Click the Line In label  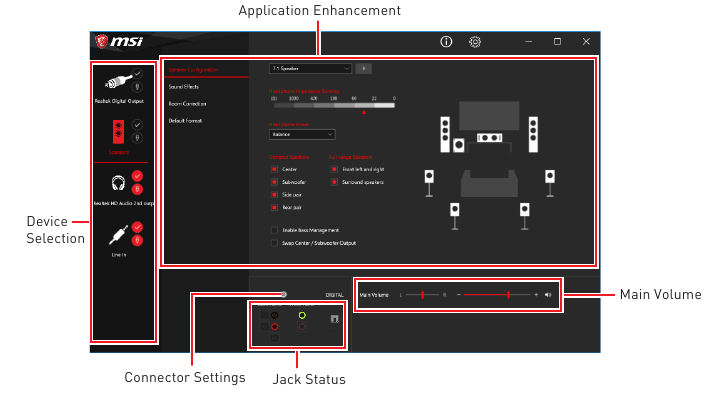(119, 255)
